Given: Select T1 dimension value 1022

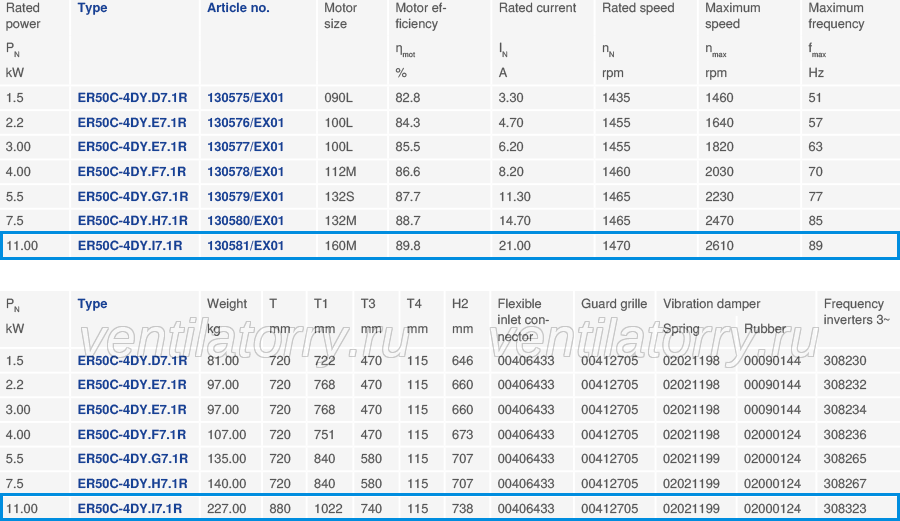Looking at the screenshot, I should pyautogui.click(x=328, y=509).
